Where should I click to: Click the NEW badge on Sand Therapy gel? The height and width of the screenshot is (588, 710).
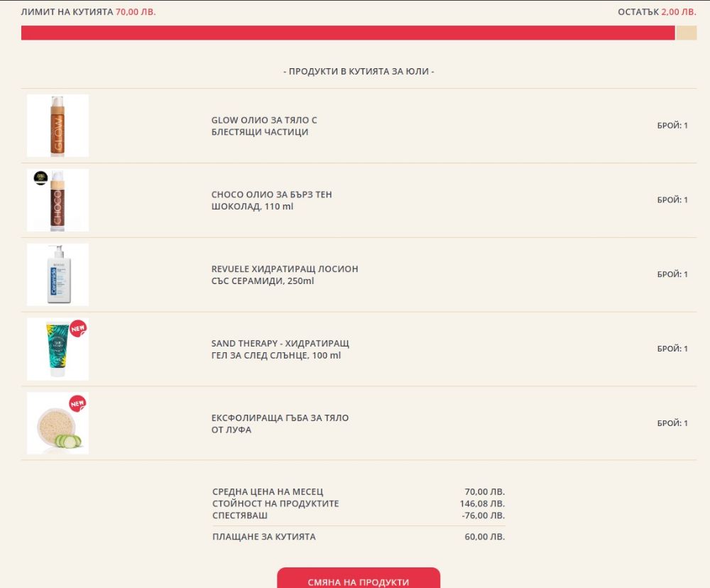tap(78, 327)
